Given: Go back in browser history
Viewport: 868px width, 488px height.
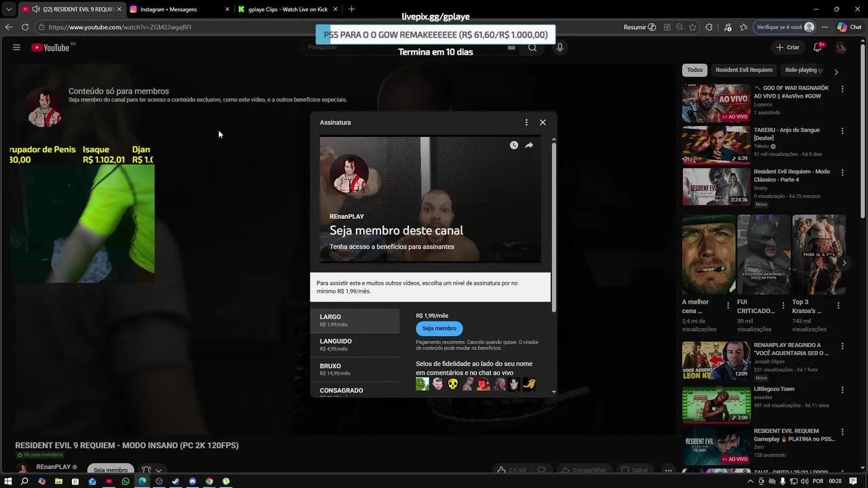Looking at the screenshot, I should coord(8,27).
